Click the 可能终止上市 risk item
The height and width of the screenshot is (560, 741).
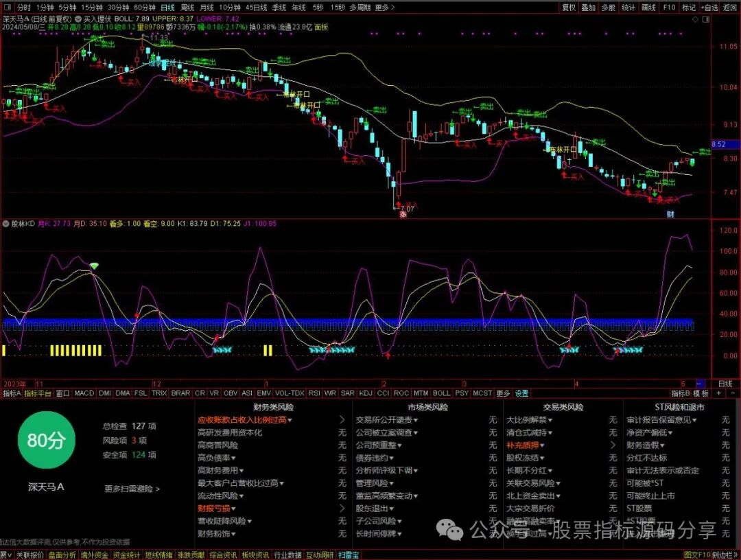pyautogui.click(x=650, y=495)
